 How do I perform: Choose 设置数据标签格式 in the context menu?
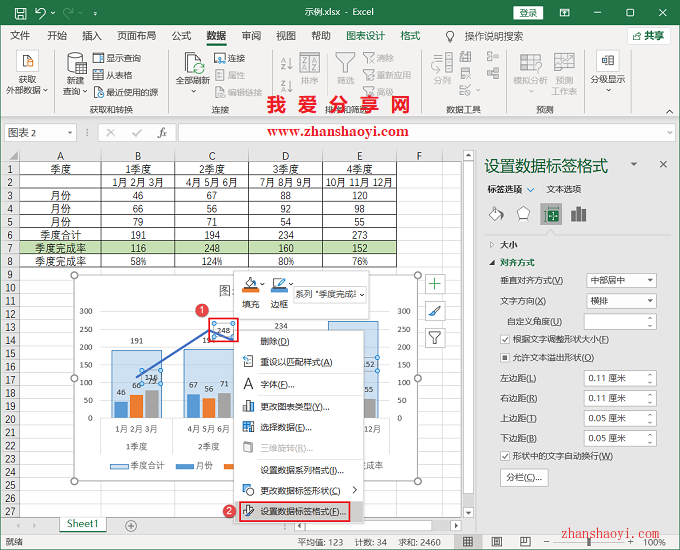point(298,511)
